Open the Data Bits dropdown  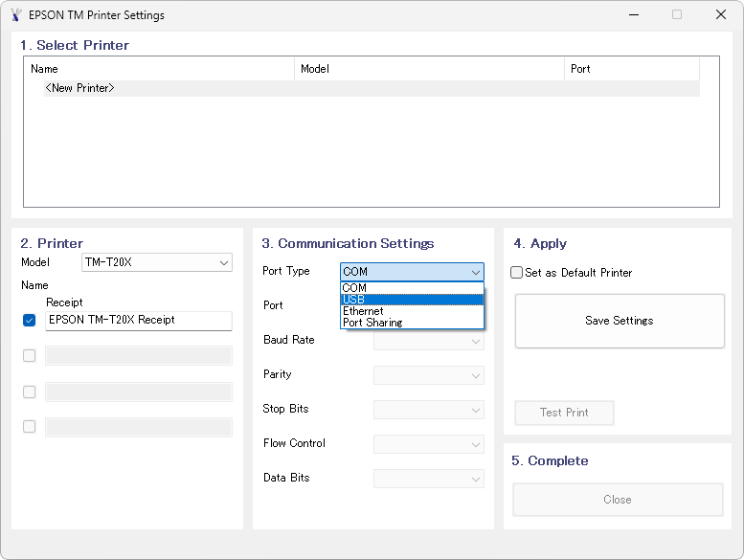tap(428, 479)
